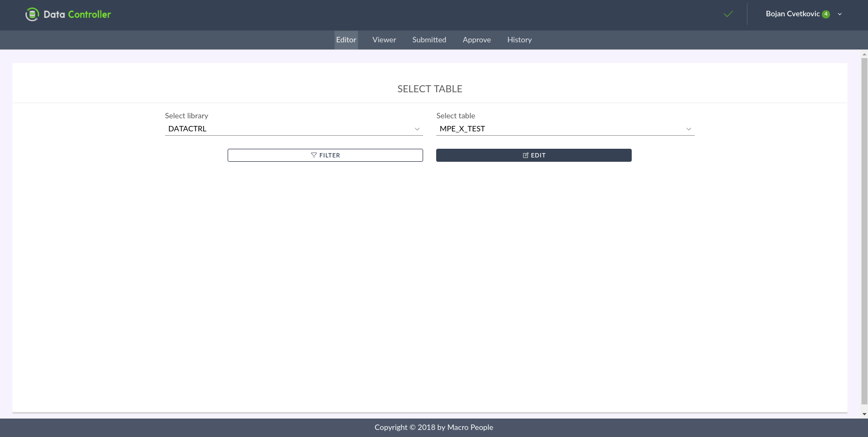The width and height of the screenshot is (868, 437).
Task: Click the chevron arrow of the table selector
Action: (689, 129)
